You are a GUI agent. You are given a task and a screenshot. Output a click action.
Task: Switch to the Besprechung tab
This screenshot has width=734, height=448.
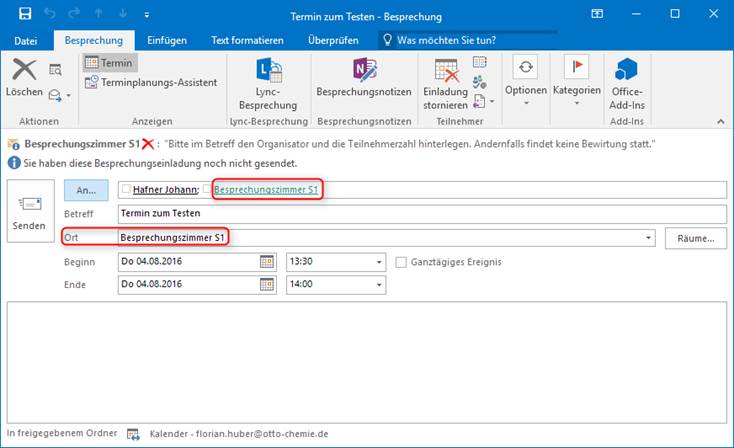[x=94, y=41]
